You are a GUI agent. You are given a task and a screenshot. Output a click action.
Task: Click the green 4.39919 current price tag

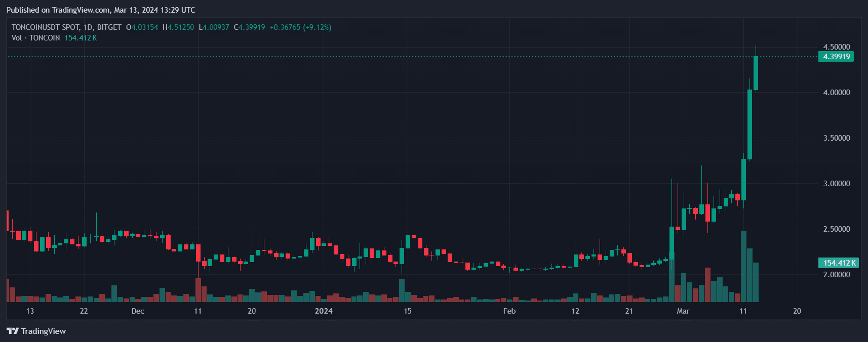pos(836,57)
